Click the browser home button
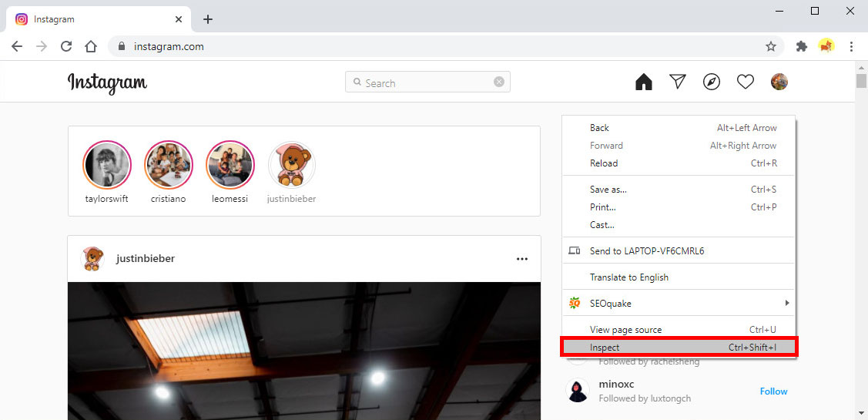Screen dimensions: 868x420 (x=91, y=46)
